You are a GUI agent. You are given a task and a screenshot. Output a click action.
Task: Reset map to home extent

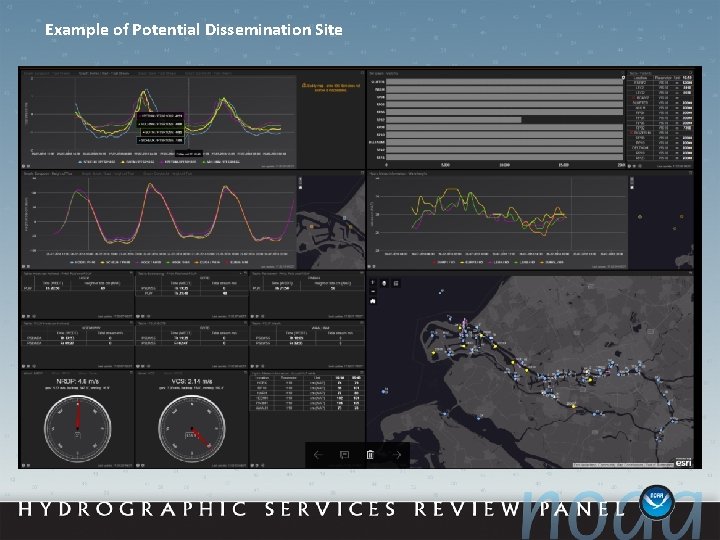(373, 301)
